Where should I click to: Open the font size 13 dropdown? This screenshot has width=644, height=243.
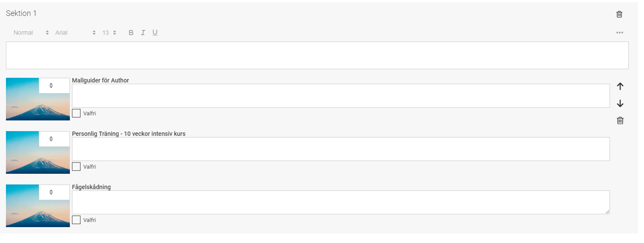point(109,33)
